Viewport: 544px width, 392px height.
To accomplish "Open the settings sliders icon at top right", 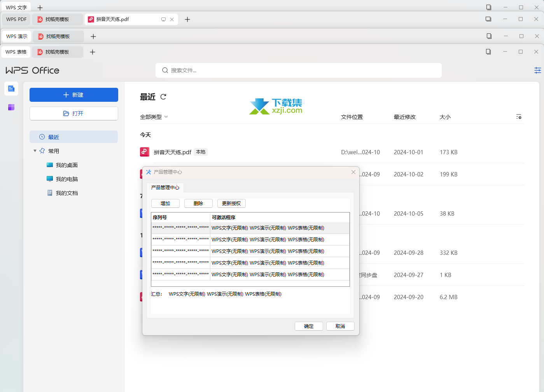I will 538,70.
